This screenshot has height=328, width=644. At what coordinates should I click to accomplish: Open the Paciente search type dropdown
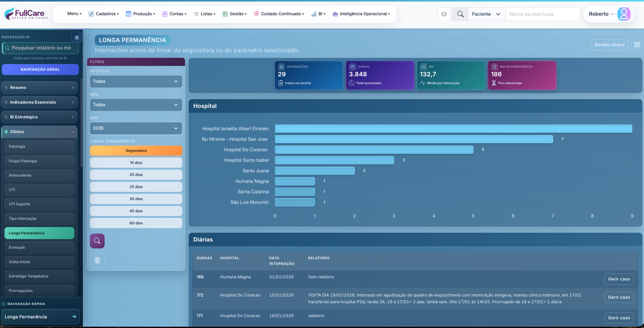point(487,14)
